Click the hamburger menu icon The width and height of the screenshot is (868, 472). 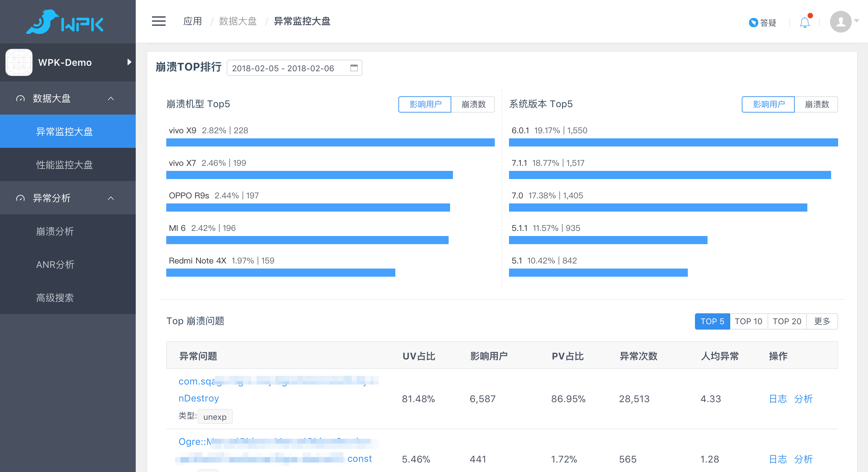coord(158,21)
